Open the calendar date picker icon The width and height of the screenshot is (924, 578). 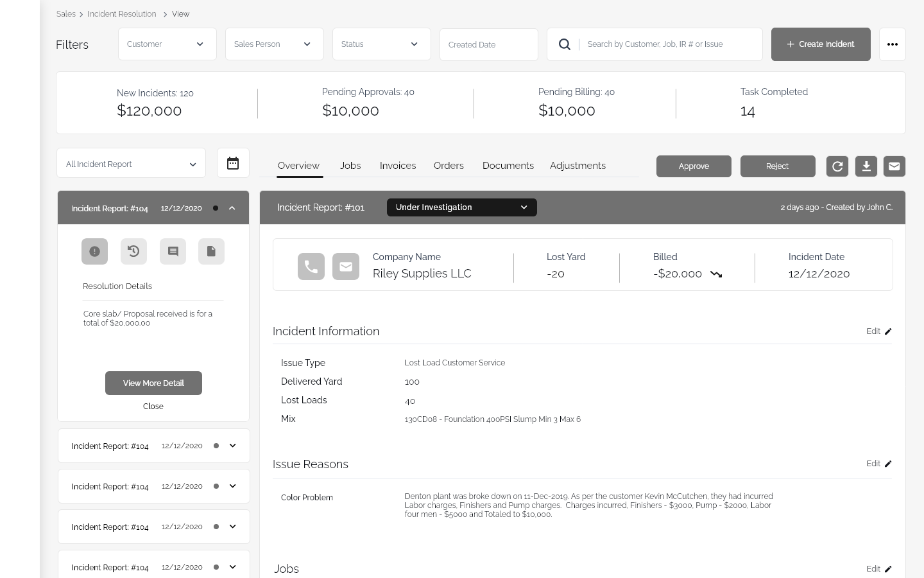(x=233, y=163)
